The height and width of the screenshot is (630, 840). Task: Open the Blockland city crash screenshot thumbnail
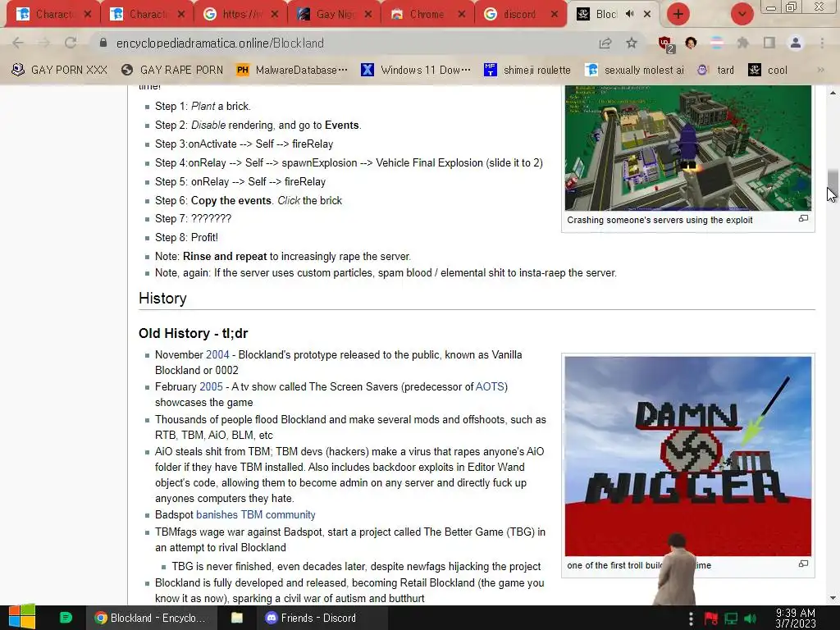pyautogui.click(x=688, y=148)
